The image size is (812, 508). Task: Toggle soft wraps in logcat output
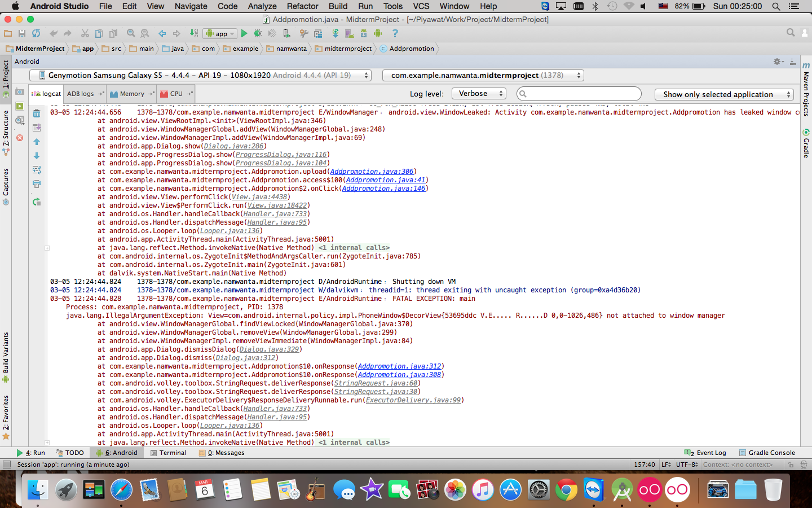(37, 170)
